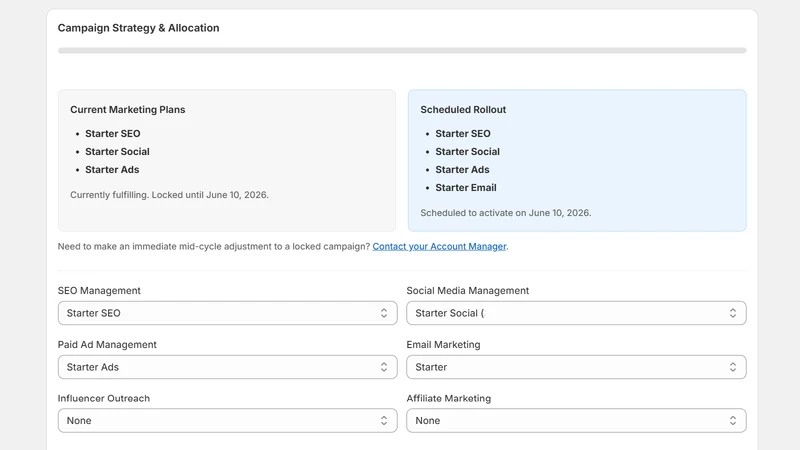The height and width of the screenshot is (450, 800).
Task: Open the Affiliate Marketing dropdown
Action: (577, 420)
